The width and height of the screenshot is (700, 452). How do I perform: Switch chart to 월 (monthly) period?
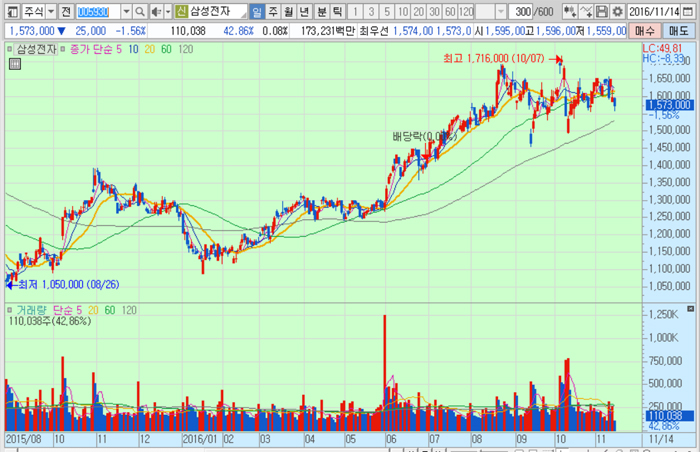(289, 12)
